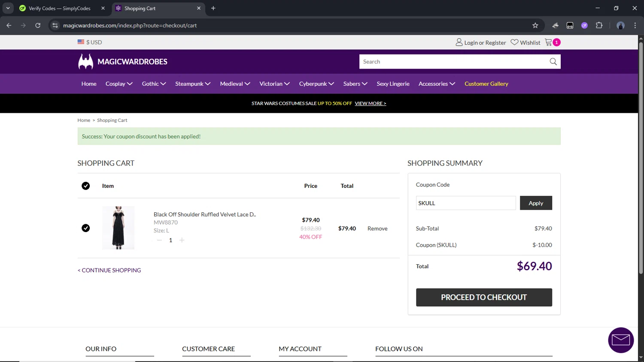Click Home in the breadcrumb
Viewport: 644px width, 362px height.
coord(84,120)
